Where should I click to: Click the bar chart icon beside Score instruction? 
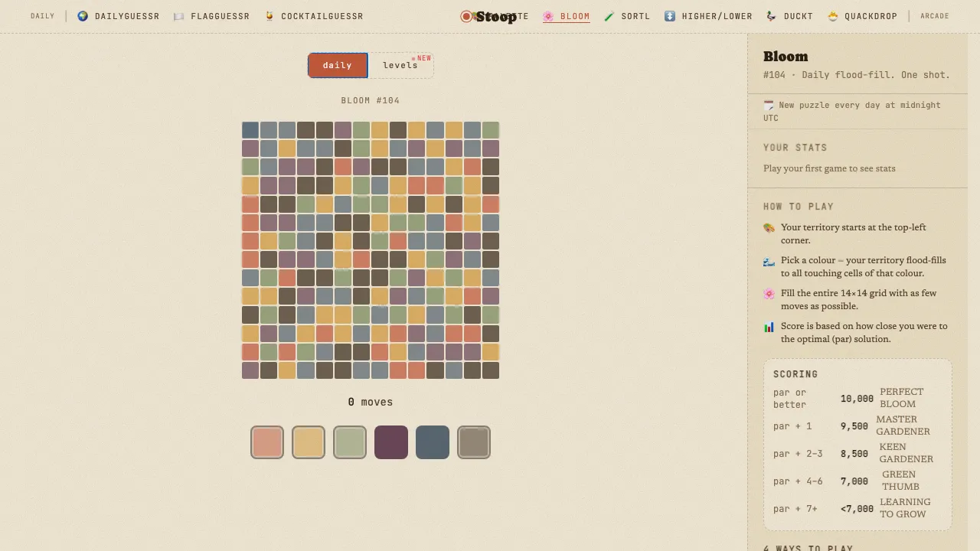pyautogui.click(x=769, y=327)
